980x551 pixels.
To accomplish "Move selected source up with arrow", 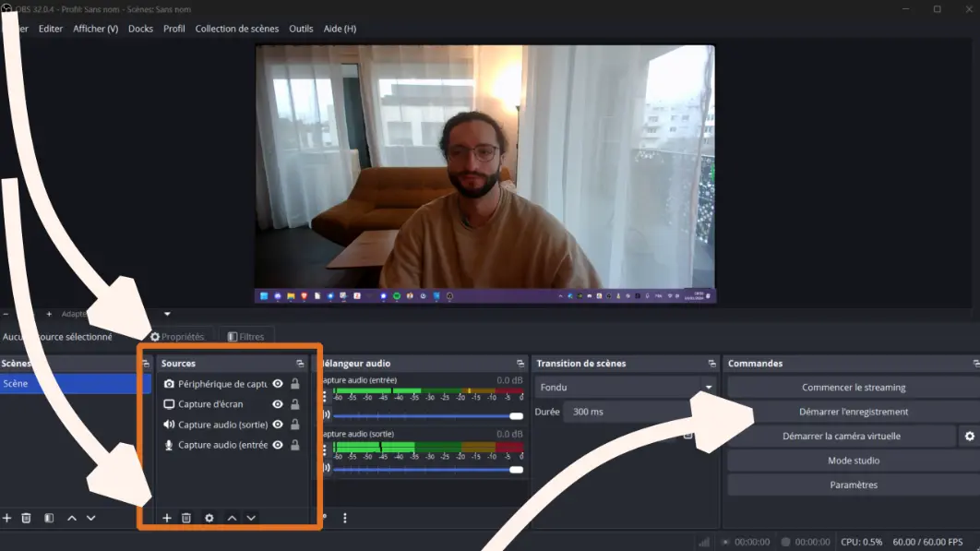I will tap(232, 519).
